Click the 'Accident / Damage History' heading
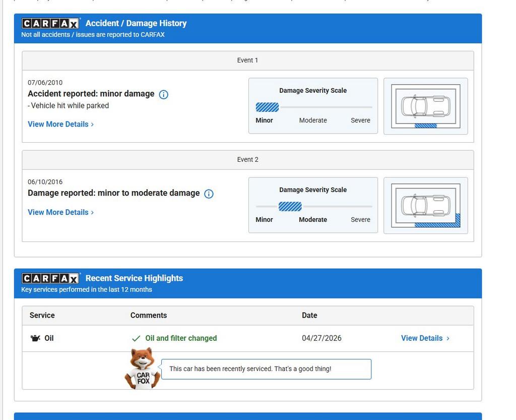The height and width of the screenshot is (420, 516). coord(136,23)
